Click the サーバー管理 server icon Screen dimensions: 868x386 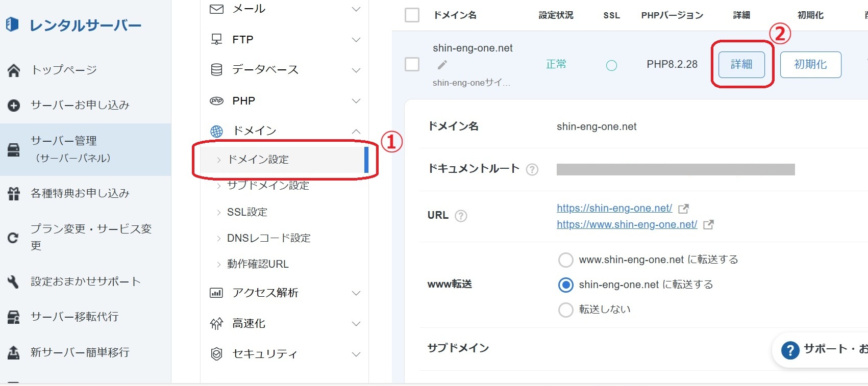click(14, 149)
